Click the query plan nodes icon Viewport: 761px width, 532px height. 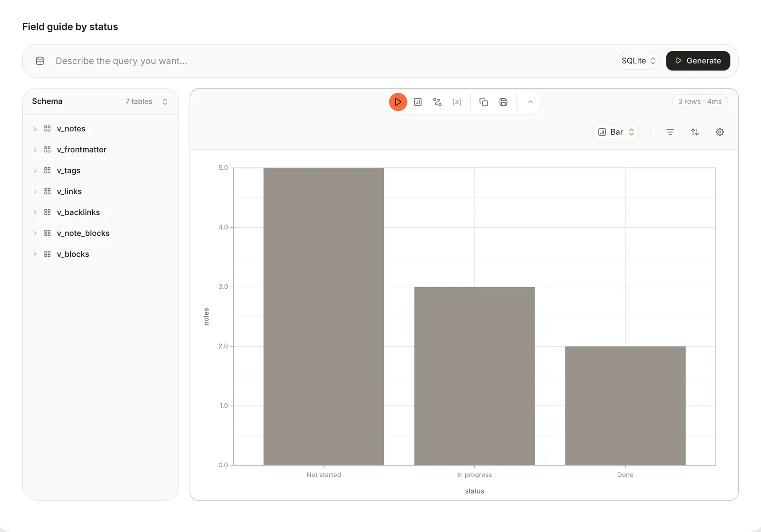(x=438, y=102)
